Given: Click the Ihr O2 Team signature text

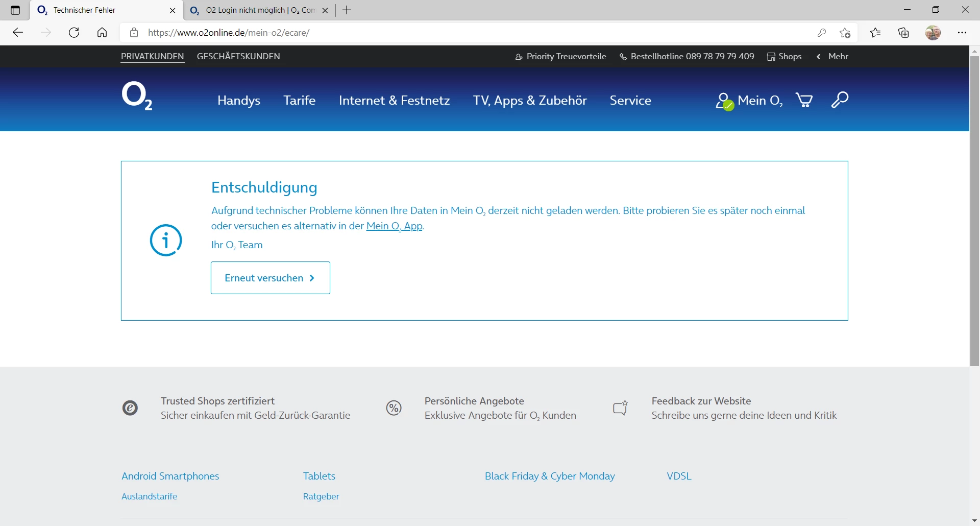Looking at the screenshot, I should coord(237,245).
